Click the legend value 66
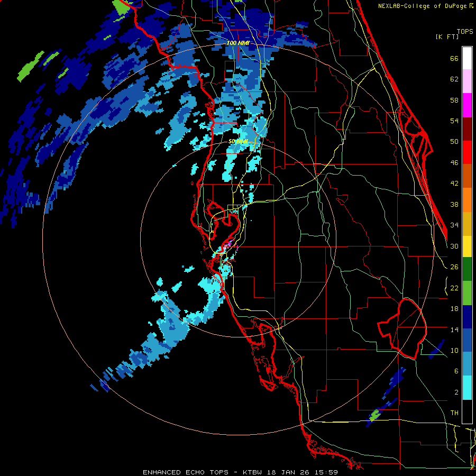Image resolution: width=476 pixels, height=476 pixels. 454,58
